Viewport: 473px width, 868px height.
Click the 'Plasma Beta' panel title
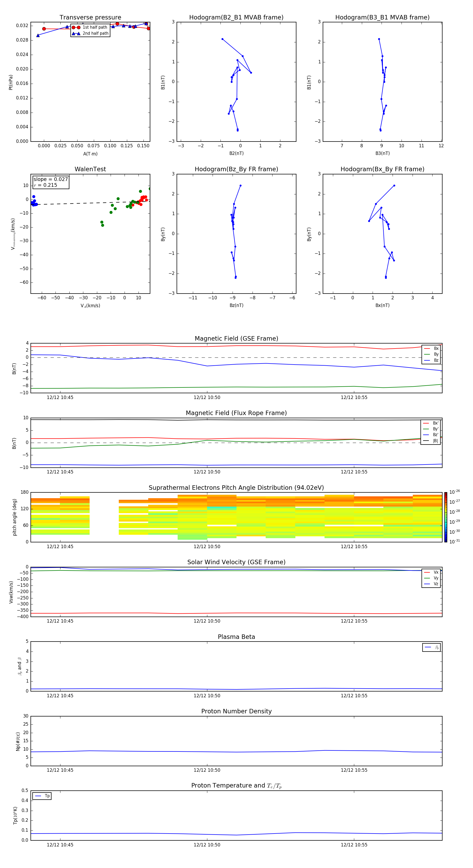tap(236, 637)
